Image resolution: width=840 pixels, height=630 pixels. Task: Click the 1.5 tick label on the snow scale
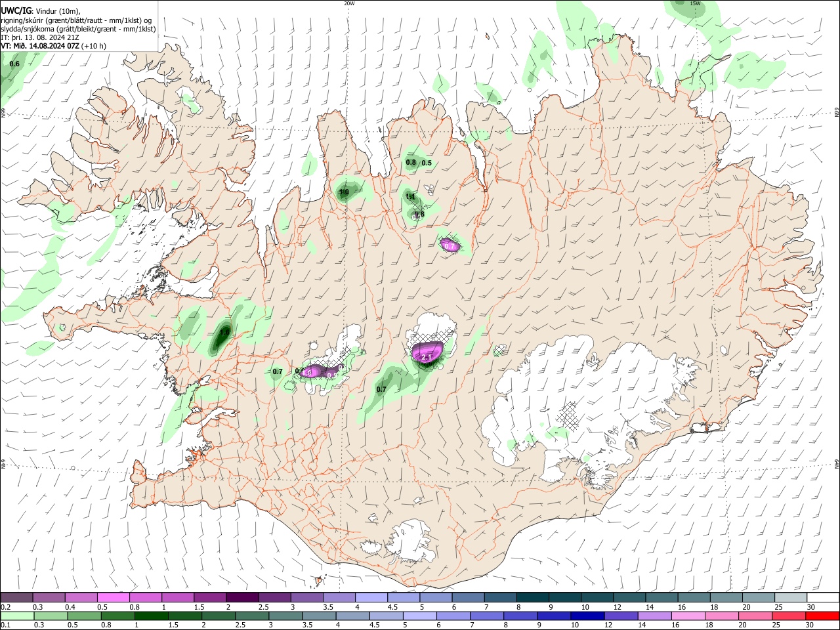pyautogui.click(x=199, y=607)
